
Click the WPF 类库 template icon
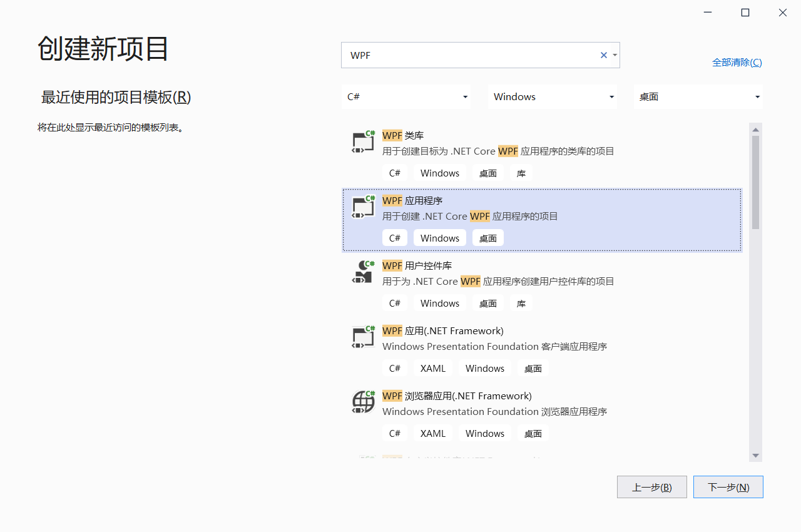363,142
